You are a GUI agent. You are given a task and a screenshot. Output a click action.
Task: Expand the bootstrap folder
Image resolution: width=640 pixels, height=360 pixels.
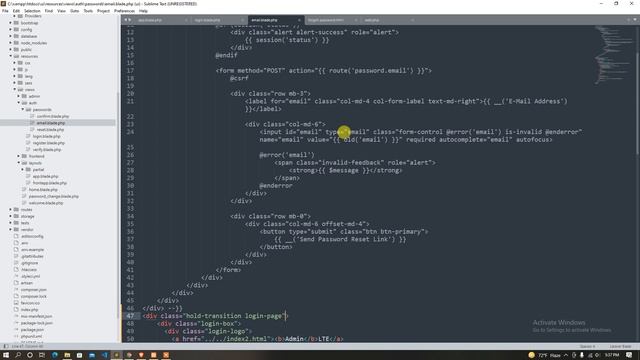click(11, 23)
